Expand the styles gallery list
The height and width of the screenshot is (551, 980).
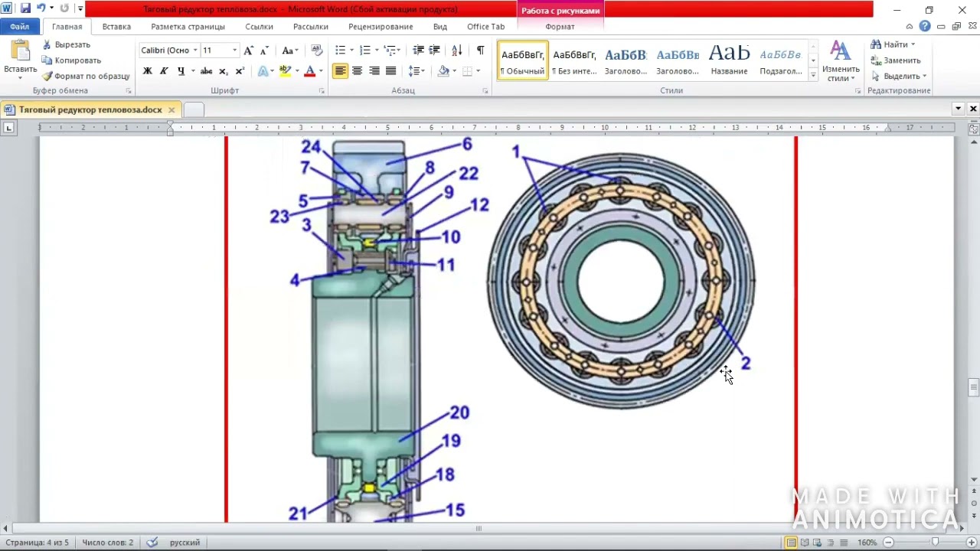click(813, 75)
